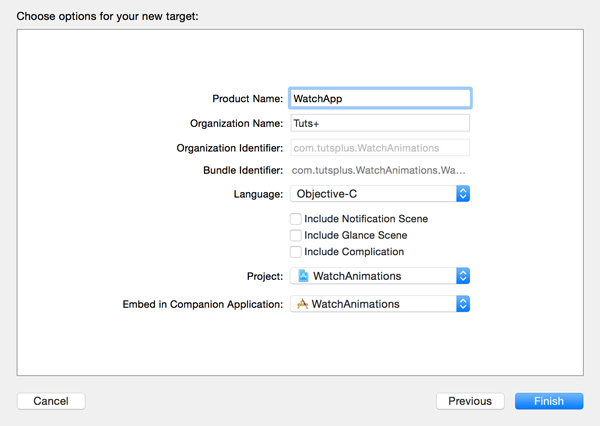Click into the Organization Name field

[380, 123]
